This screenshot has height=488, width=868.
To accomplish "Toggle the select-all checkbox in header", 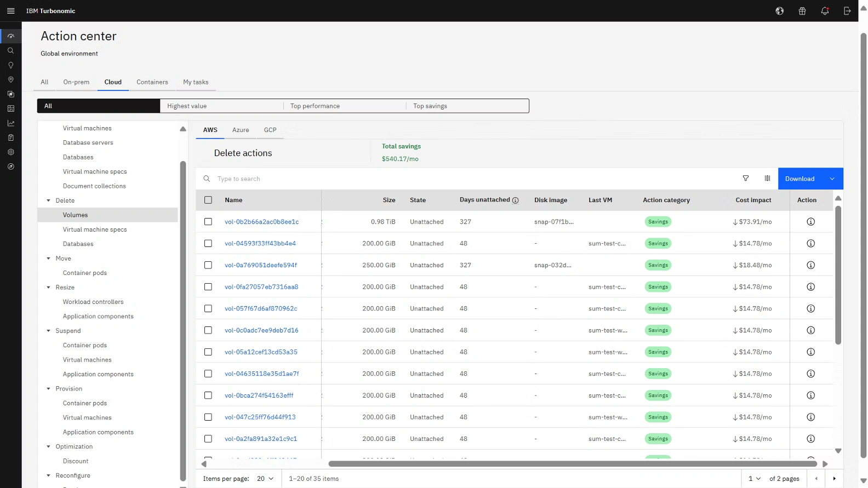I will 208,200.
